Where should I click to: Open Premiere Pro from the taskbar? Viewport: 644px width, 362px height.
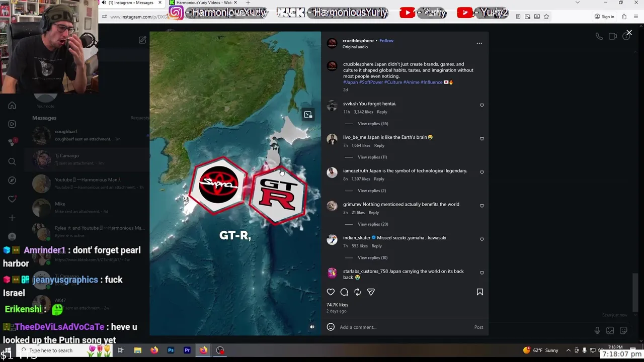point(187,350)
